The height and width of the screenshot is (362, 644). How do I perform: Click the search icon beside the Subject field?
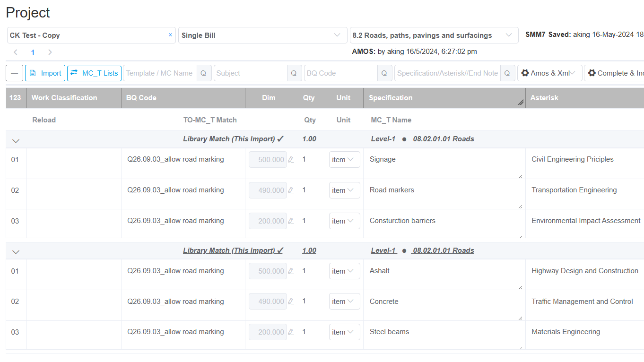pos(294,73)
